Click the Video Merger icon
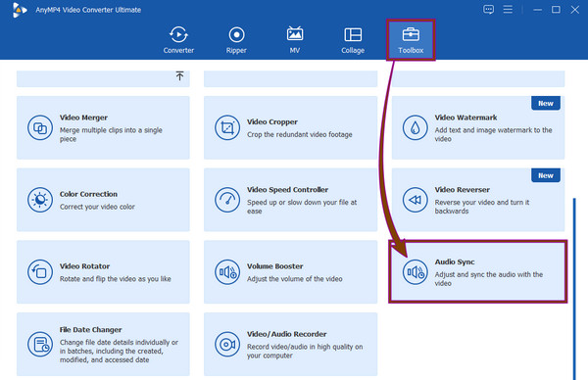The width and height of the screenshot is (588, 380). [x=40, y=127]
